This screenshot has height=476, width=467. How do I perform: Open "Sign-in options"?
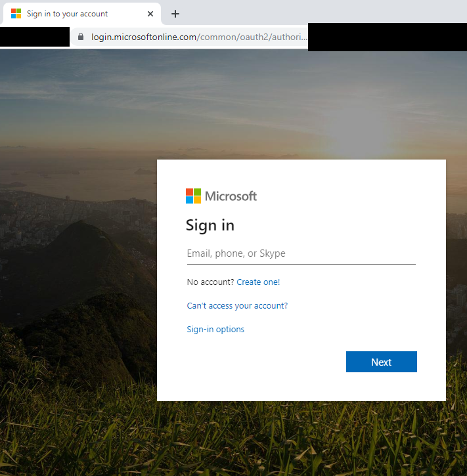(215, 330)
